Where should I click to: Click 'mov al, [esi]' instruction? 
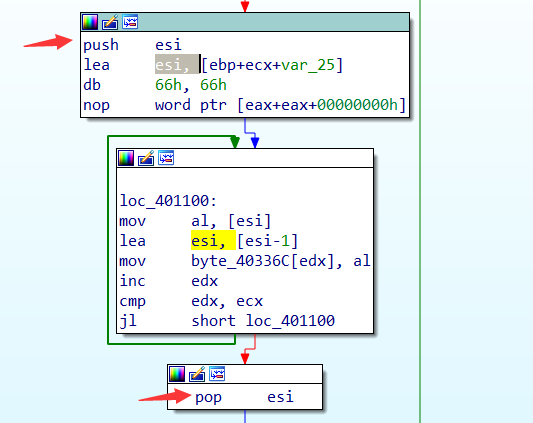coord(195,221)
